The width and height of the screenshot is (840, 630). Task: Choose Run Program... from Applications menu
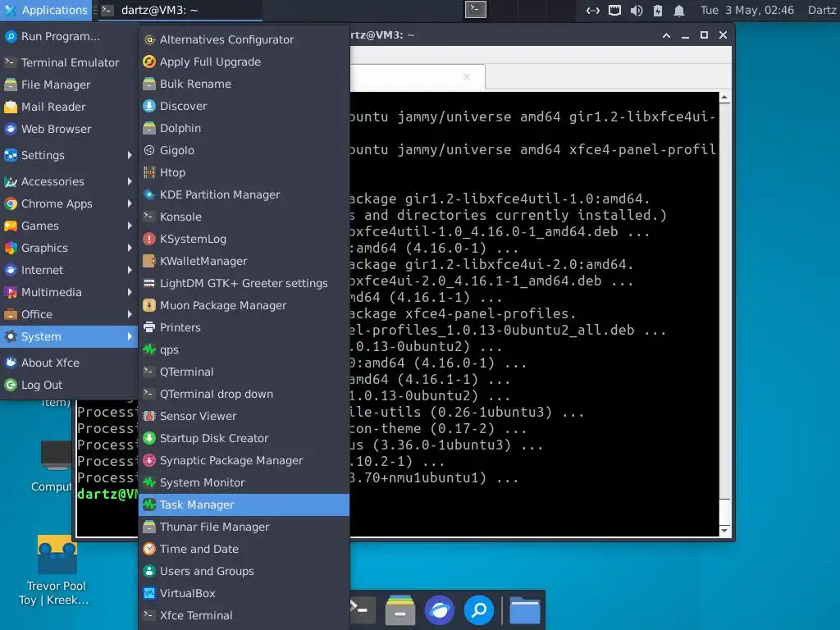tap(69, 36)
